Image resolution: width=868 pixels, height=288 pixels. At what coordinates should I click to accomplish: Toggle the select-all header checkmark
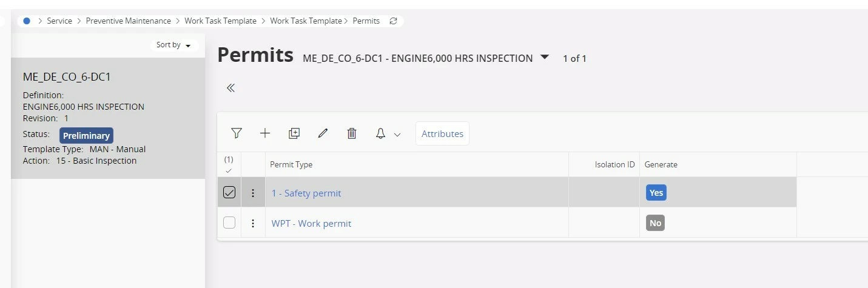click(x=229, y=171)
